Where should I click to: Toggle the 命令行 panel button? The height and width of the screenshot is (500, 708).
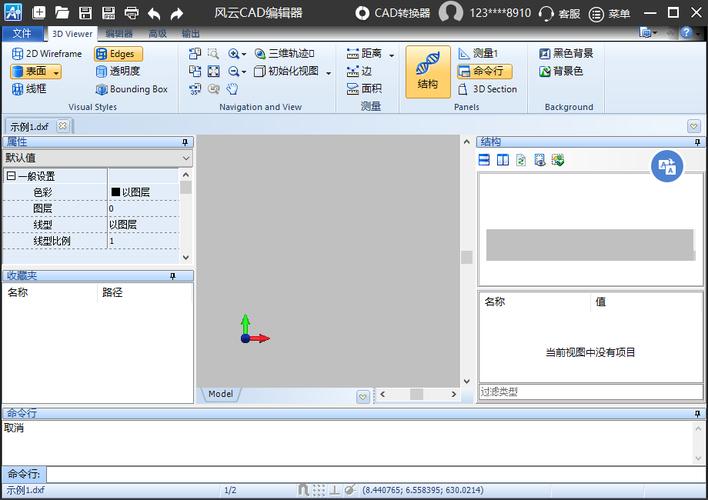point(484,71)
